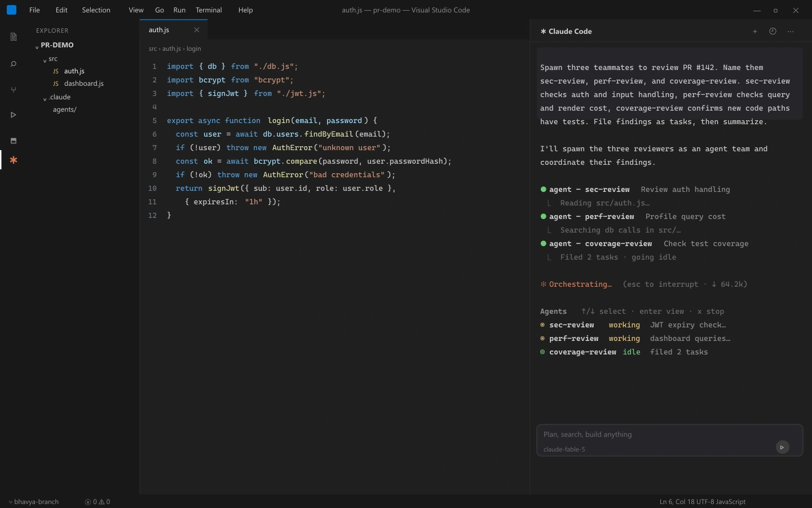Screen dimensions: 812x508
Task: Click the Orchestrating… status text
Action: (580, 284)
